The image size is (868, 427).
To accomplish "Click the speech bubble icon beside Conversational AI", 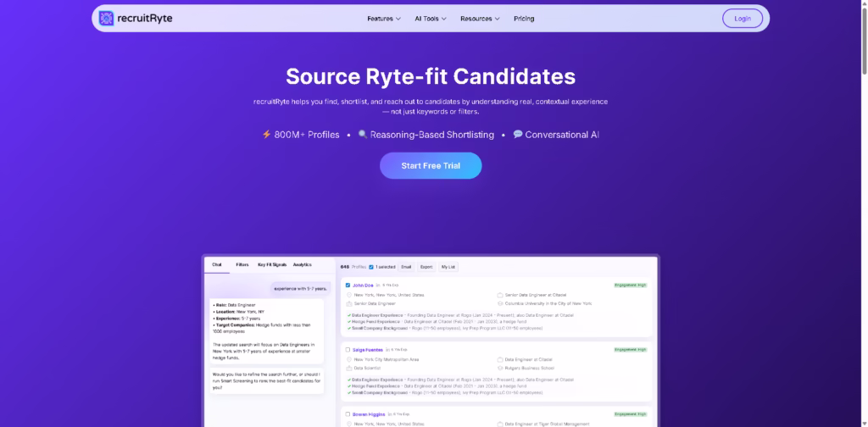I will (518, 135).
